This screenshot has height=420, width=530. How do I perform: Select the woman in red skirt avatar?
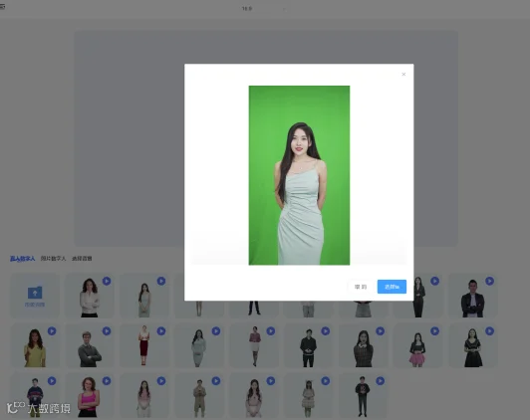pyautogui.click(x=144, y=346)
